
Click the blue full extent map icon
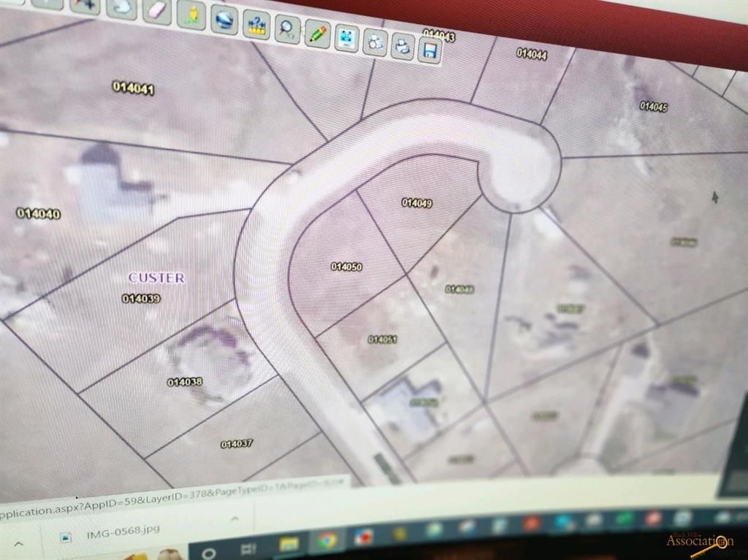pyautogui.click(x=347, y=37)
